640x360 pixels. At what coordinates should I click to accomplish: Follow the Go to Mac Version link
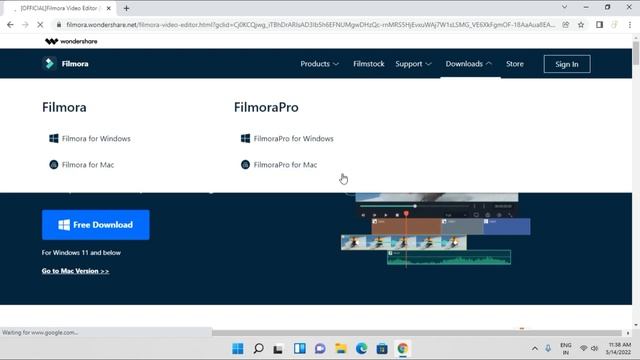click(x=75, y=271)
